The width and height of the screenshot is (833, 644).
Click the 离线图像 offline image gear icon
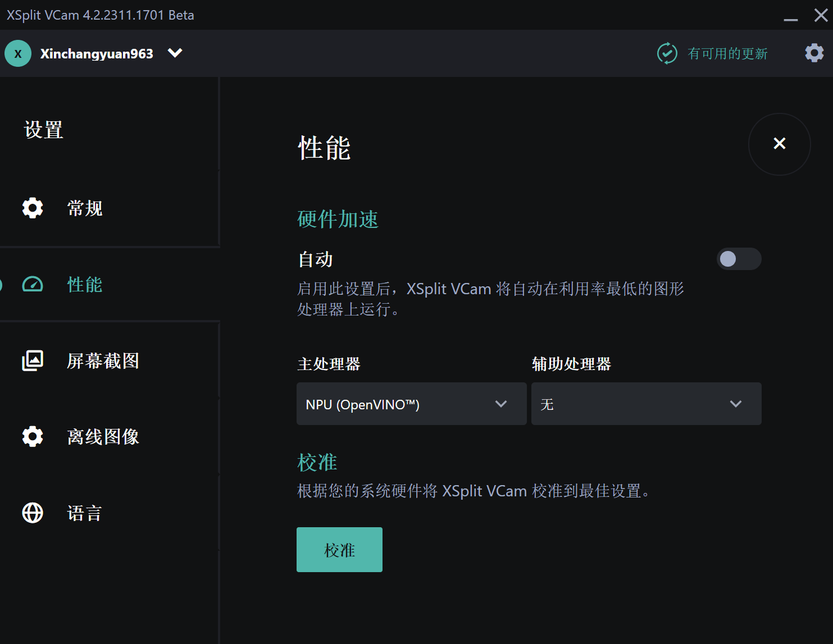click(32, 436)
